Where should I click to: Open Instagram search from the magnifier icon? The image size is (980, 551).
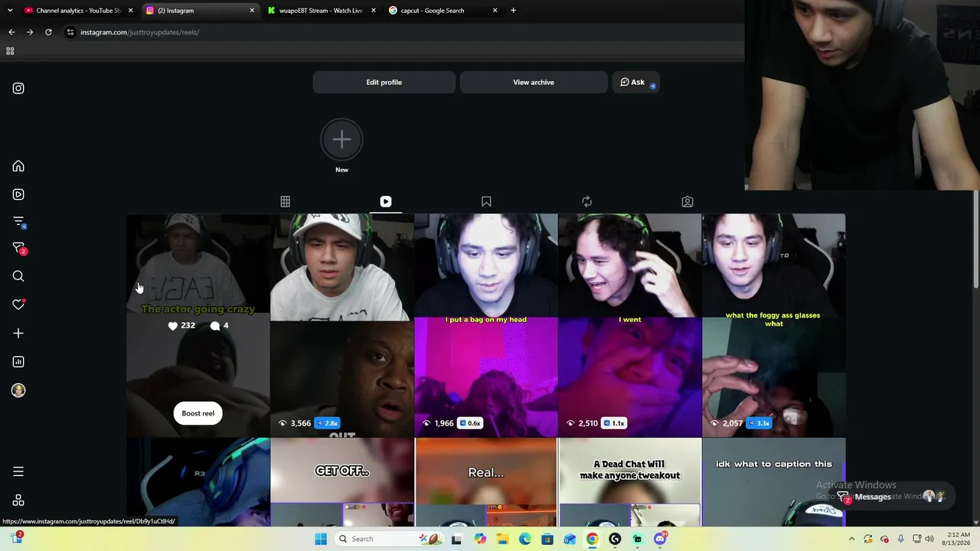coord(18,276)
